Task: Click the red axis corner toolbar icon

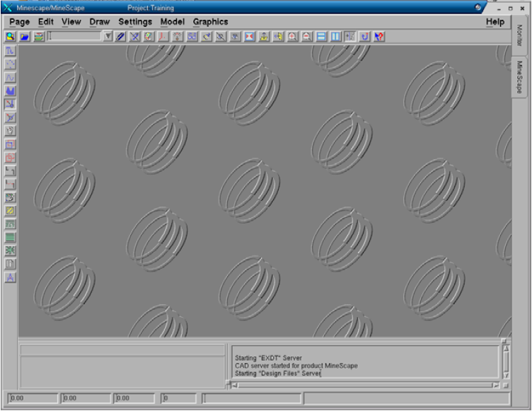Action: tap(163, 36)
